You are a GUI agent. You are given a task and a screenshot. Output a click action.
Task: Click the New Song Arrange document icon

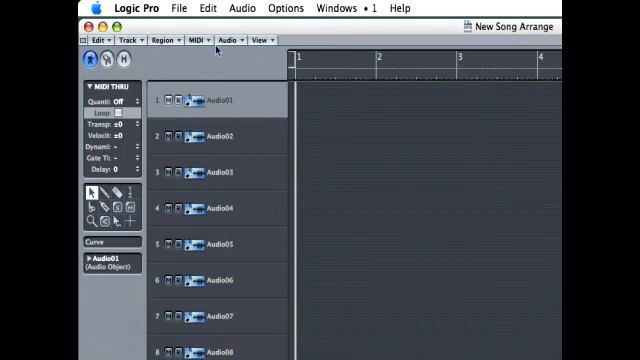coord(468,27)
